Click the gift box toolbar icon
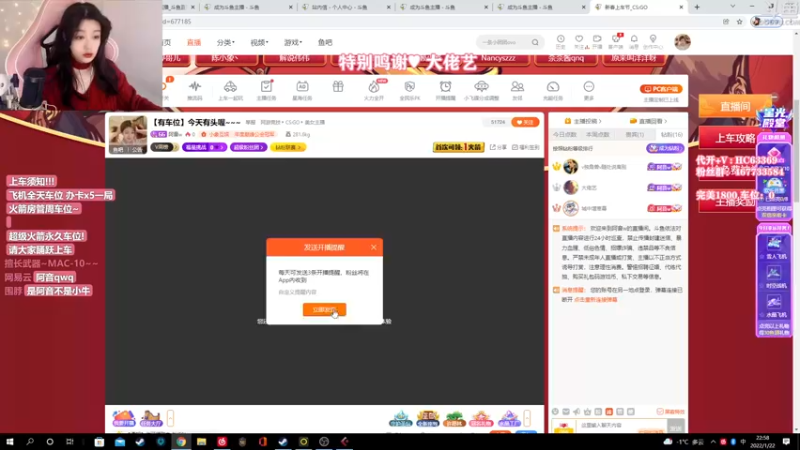This screenshot has width=800, height=450. pos(338,87)
